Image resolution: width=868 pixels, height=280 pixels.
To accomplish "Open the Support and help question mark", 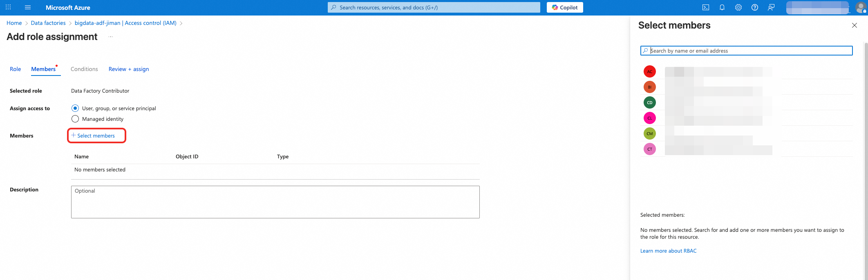I will (755, 7).
